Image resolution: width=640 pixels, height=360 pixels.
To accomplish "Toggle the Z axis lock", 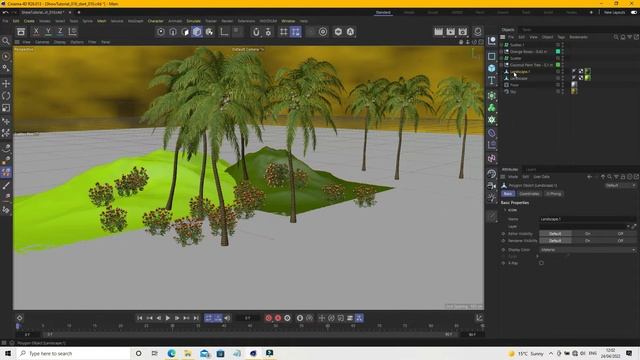I will [60, 31].
